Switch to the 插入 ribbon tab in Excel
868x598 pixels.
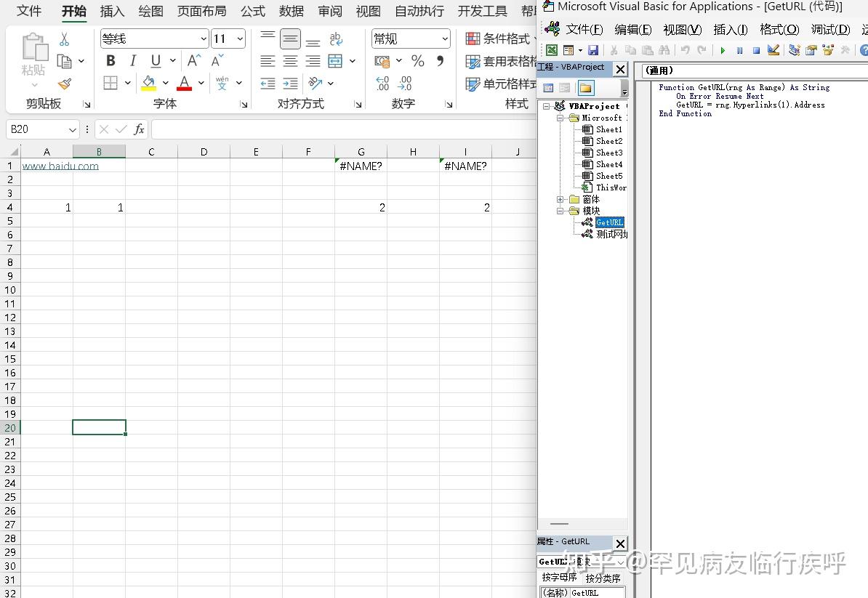[x=112, y=11]
